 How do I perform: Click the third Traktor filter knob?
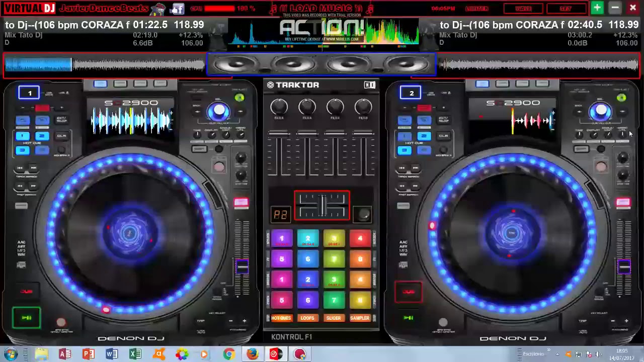[335, 107]
